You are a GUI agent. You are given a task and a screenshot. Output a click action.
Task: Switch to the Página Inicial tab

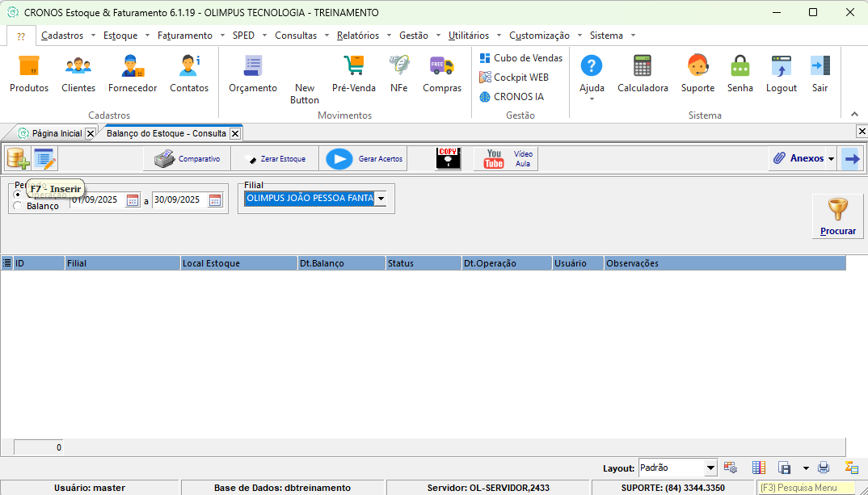tap(56, 134)
